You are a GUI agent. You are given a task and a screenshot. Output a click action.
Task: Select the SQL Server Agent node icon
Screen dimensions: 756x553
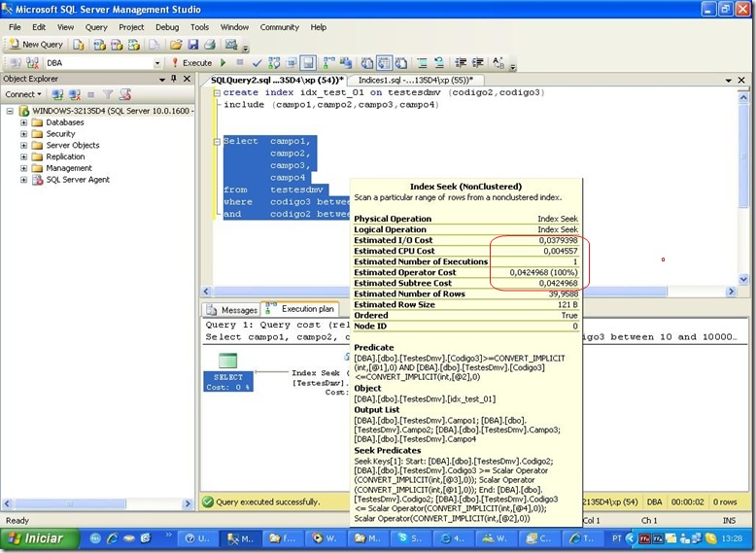coord(37,180)
